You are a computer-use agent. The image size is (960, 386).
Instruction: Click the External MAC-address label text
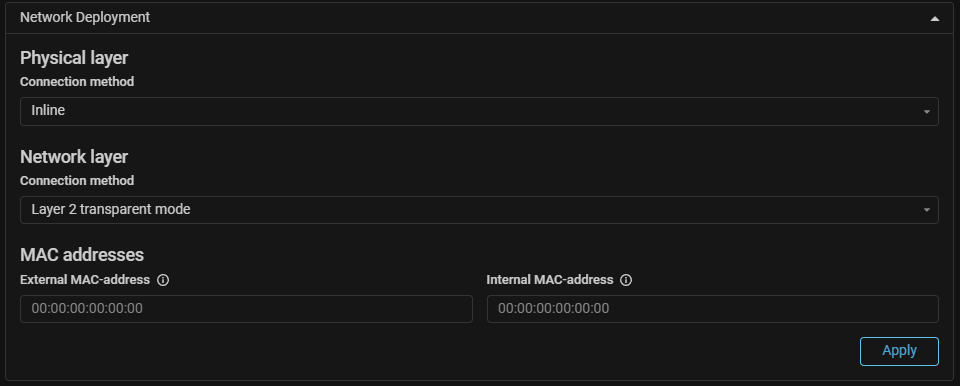coord(85,280)
